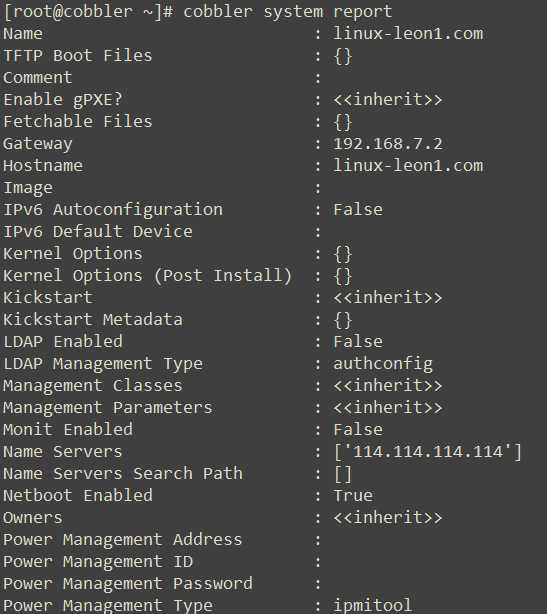
Task: Click the 'TFTP Boot Files' label
Action: coord(78,55)
